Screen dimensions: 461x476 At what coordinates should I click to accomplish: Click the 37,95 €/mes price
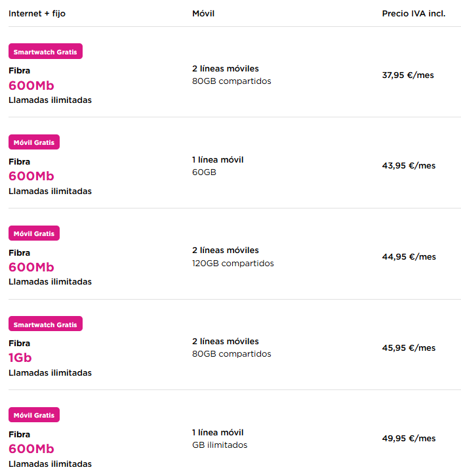coord(408,75)
